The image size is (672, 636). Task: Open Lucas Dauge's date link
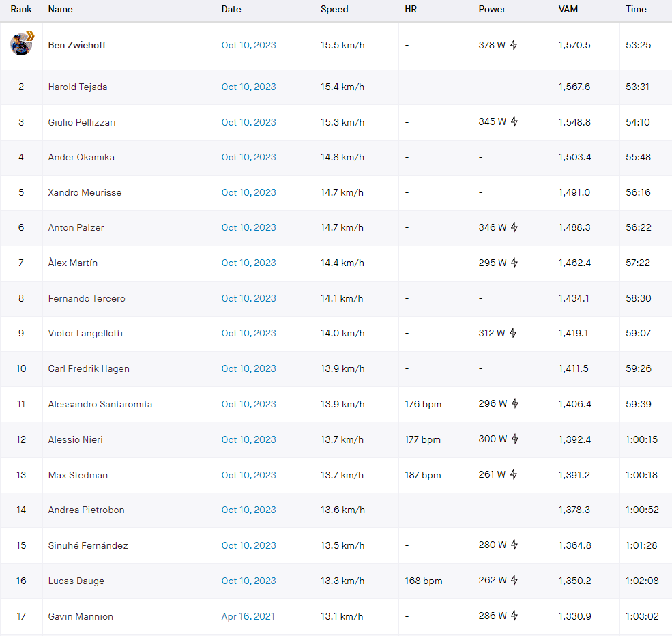(x=248, y=581)
